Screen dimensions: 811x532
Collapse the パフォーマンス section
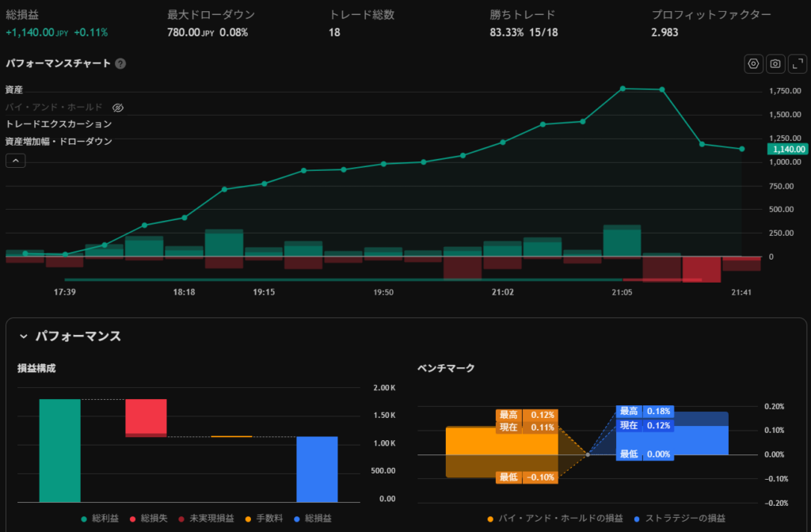click(x=23, y=336)
